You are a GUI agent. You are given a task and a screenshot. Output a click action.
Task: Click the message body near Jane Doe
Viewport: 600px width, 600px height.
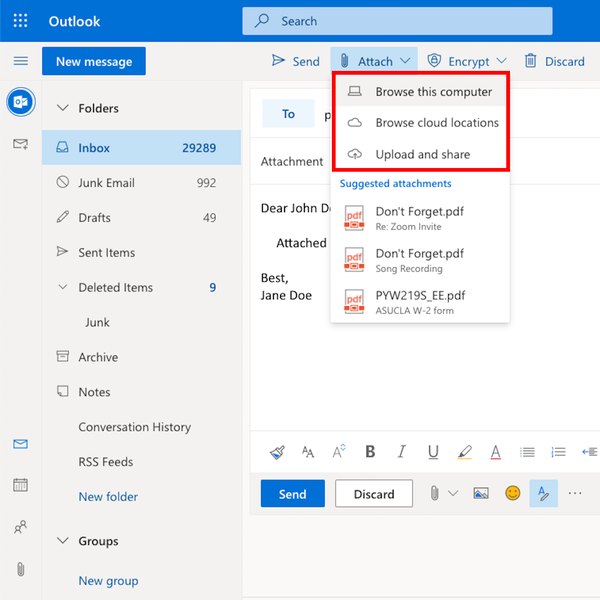[x=286, y=295]
